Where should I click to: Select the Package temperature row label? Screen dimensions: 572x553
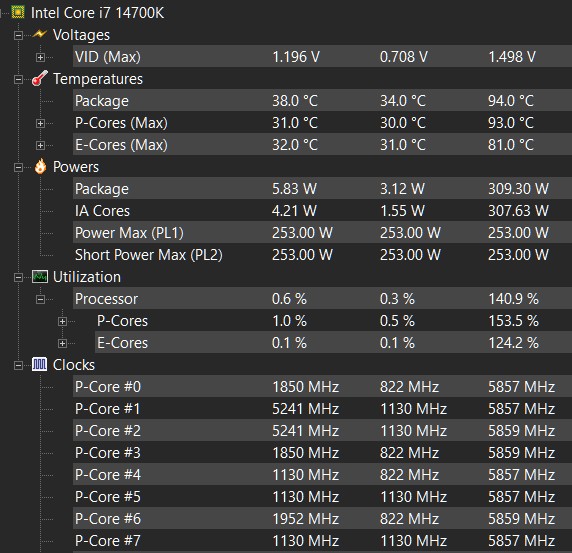tap(102, 101)
